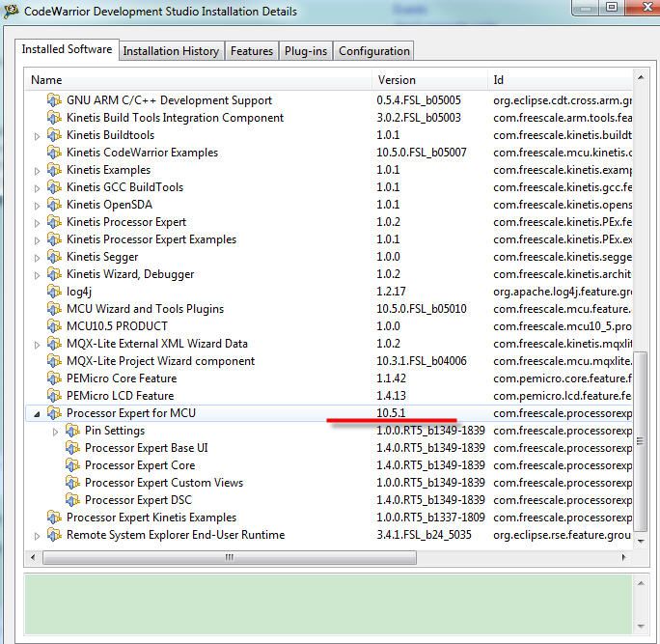Viewport: 660px width, 644px height.
Task: Sort list by the Id column header
Action: (x=561, y=79)
